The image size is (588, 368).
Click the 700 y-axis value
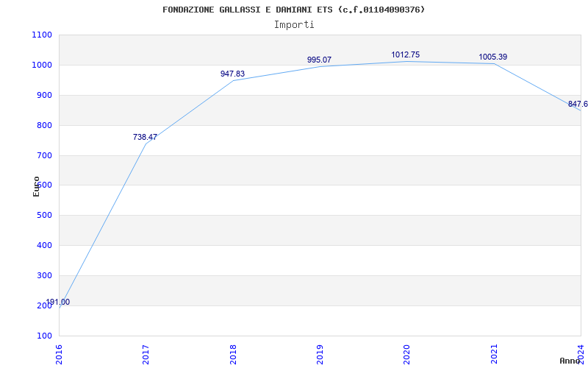click(44, 155)
